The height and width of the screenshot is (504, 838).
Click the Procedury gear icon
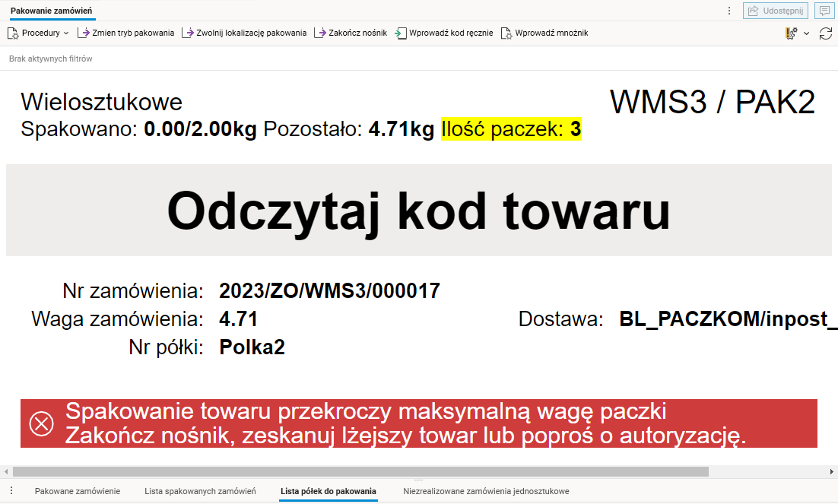12,33
